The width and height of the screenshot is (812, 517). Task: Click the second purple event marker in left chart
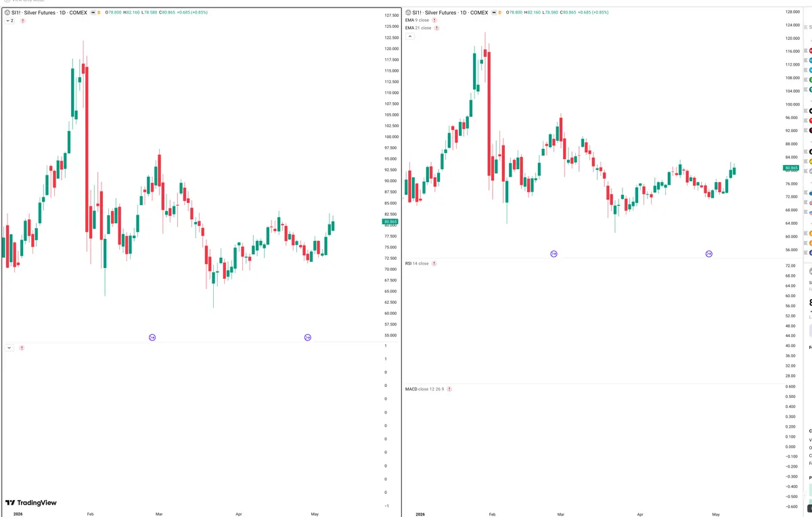(308, 337)
